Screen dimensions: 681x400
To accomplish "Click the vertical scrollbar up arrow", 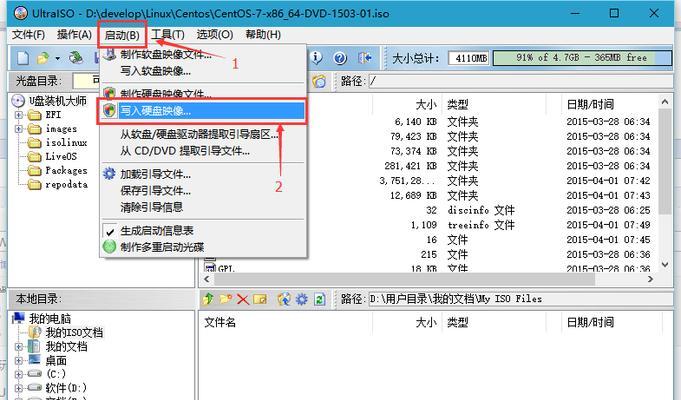I will (664, 102).
